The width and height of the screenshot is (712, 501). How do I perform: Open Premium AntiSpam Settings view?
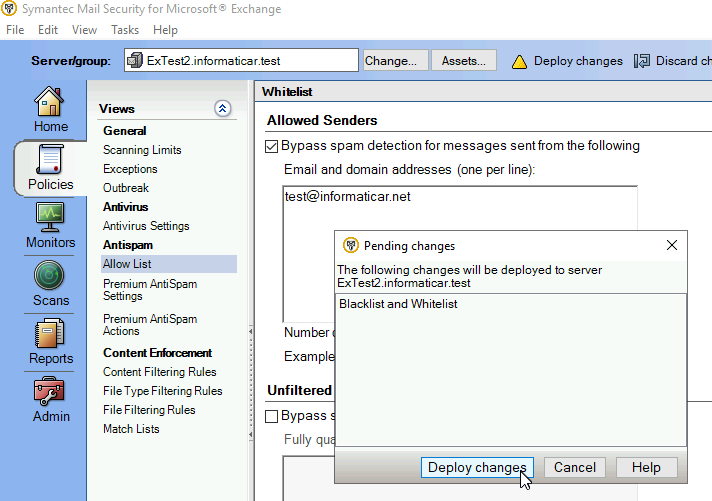pyautogui.click(x=150, y=290)
